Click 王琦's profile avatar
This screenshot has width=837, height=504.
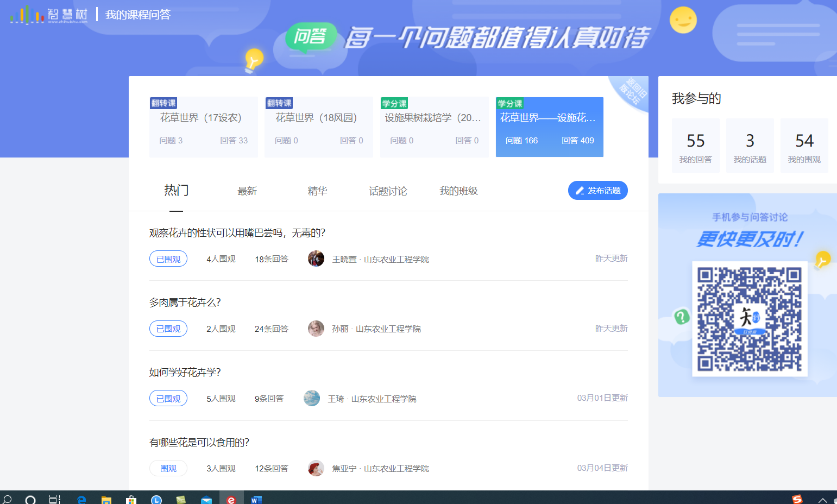[x=312, y=398]
